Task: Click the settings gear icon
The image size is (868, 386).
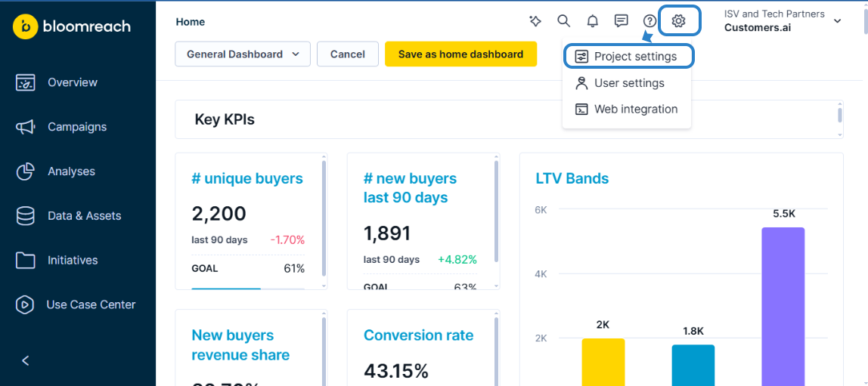Action: point(679,21)
